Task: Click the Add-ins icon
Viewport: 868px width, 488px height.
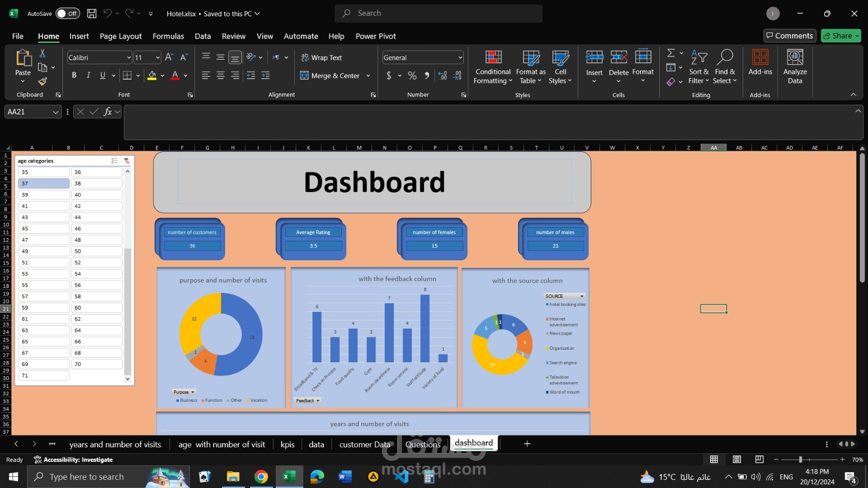Action: [760, 57]
